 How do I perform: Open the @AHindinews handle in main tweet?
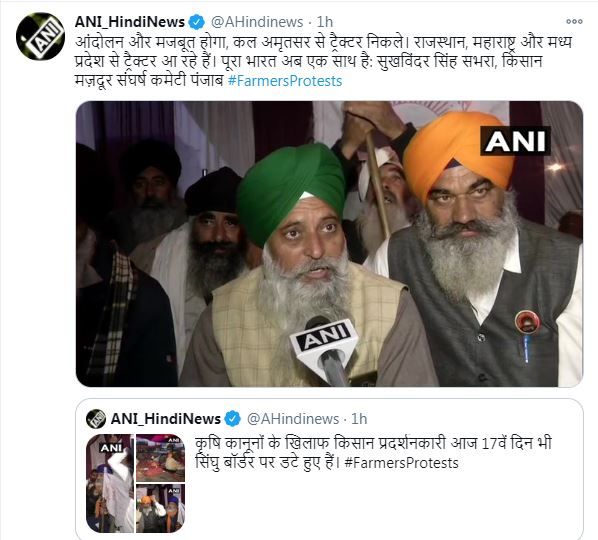257,22
